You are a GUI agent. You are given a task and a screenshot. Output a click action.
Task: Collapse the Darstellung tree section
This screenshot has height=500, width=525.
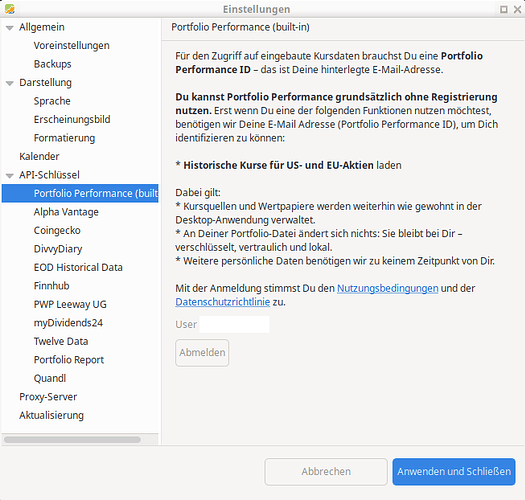10,83
